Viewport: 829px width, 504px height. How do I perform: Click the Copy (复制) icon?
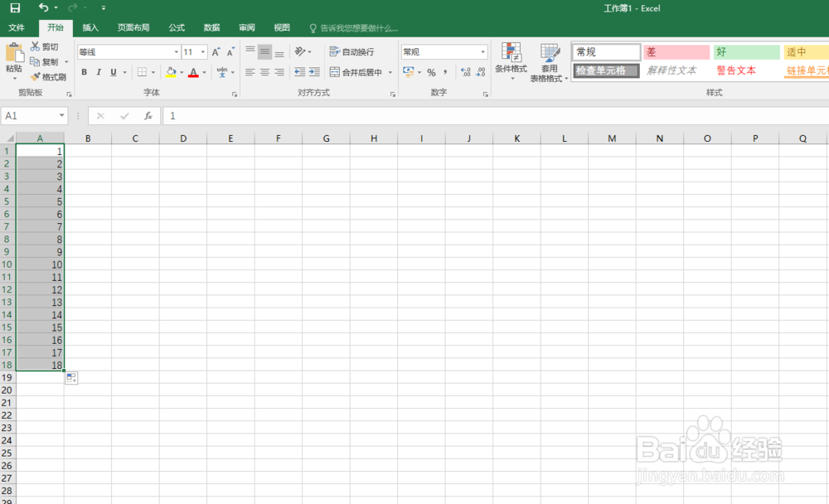click(34, 61)
